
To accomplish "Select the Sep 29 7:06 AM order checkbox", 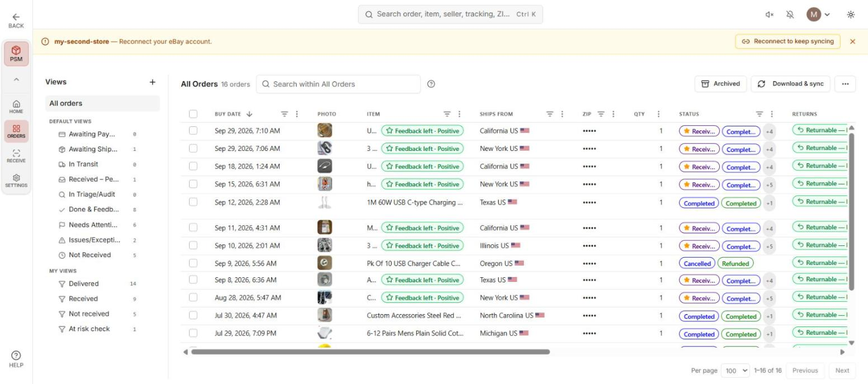I will 194,149.
